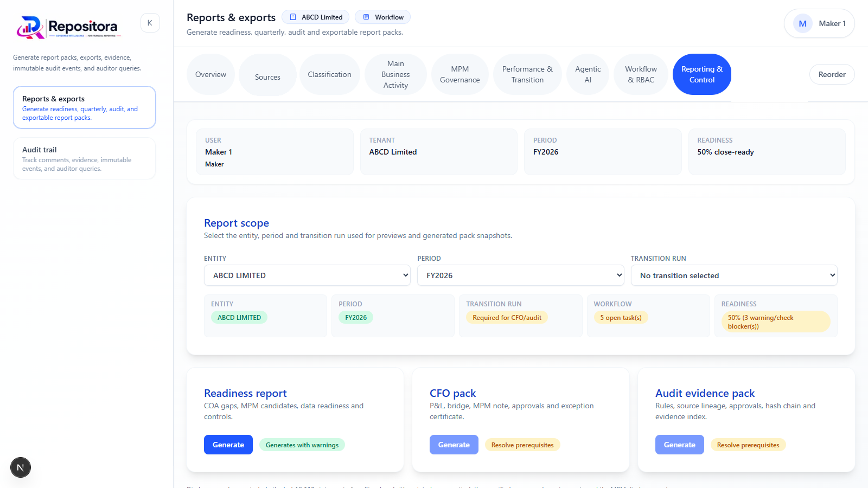Click the ABCD LIMITED green entity badge
The width and height of the screenshot is (868, 488).
(x=239, y=318)
